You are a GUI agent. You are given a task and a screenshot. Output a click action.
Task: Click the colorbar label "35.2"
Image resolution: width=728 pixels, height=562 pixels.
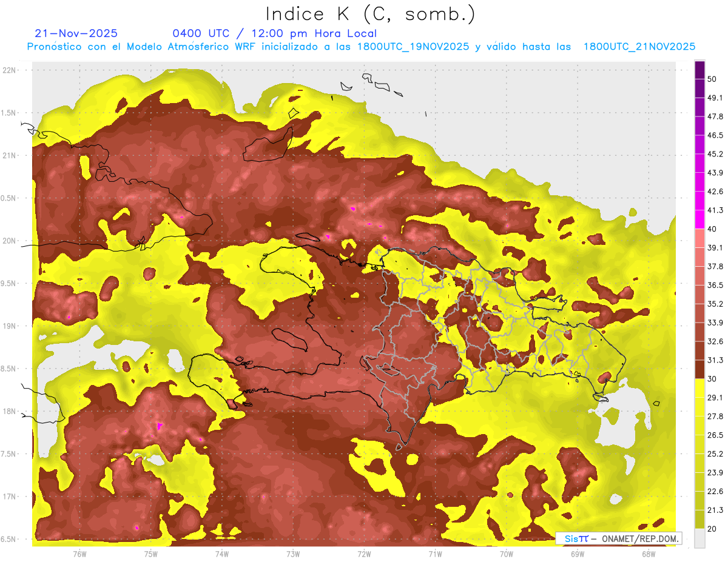pos(715,304)
